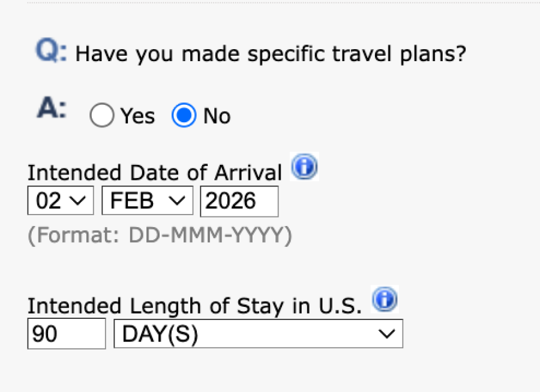Click the "No" label text
This screenshot has width=540, height=392.
click(217, 116)
